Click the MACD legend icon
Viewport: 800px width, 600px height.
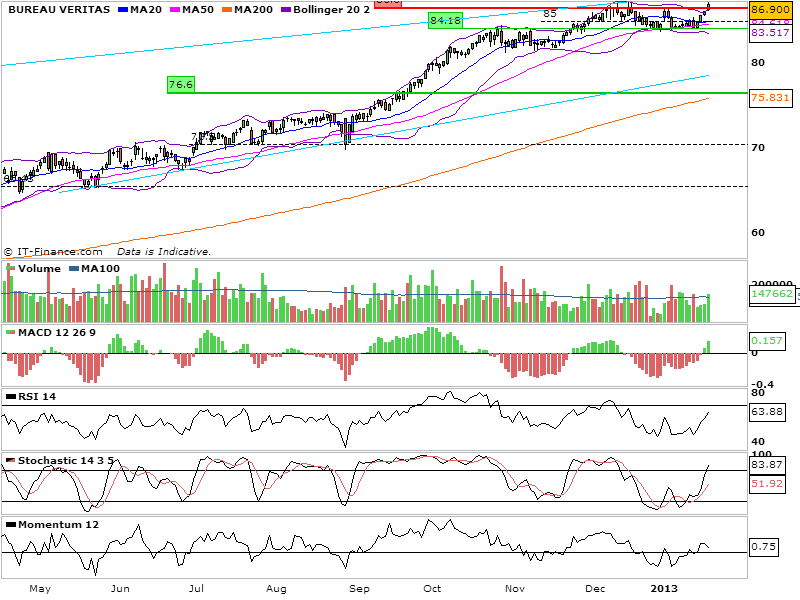pos(10,333)
